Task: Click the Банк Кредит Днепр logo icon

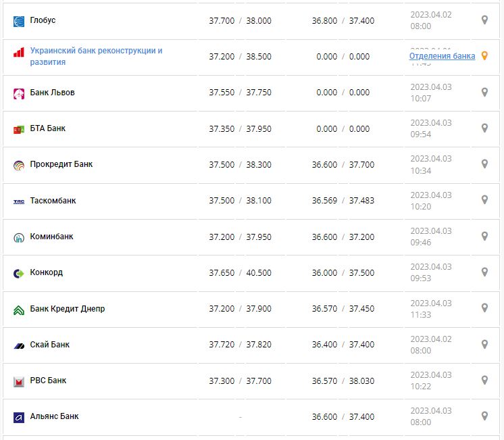Action: [x=19, y=310]
